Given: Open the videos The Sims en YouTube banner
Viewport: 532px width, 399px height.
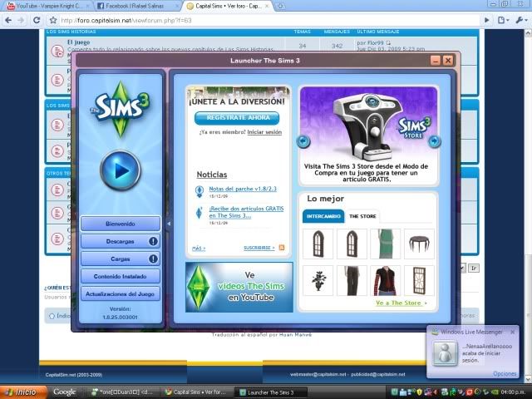Looking at the screenshot, I should click(x=239, y=287).
